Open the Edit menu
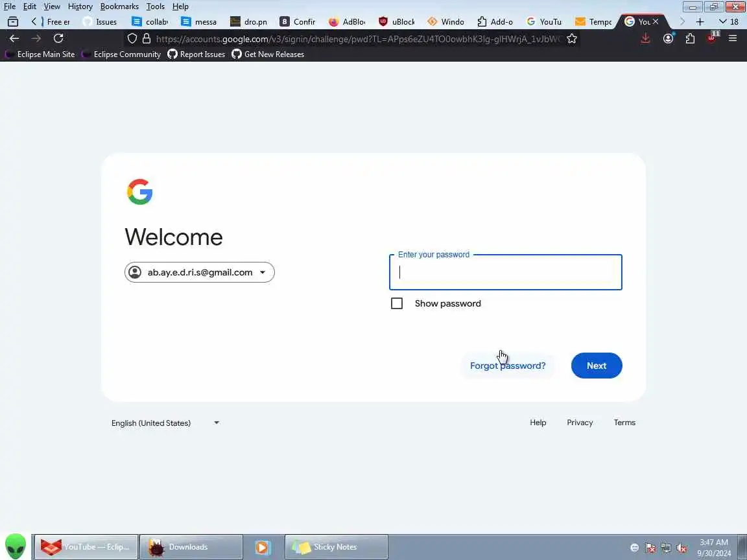This screenshot has width=747, height=560. (30, 6)
